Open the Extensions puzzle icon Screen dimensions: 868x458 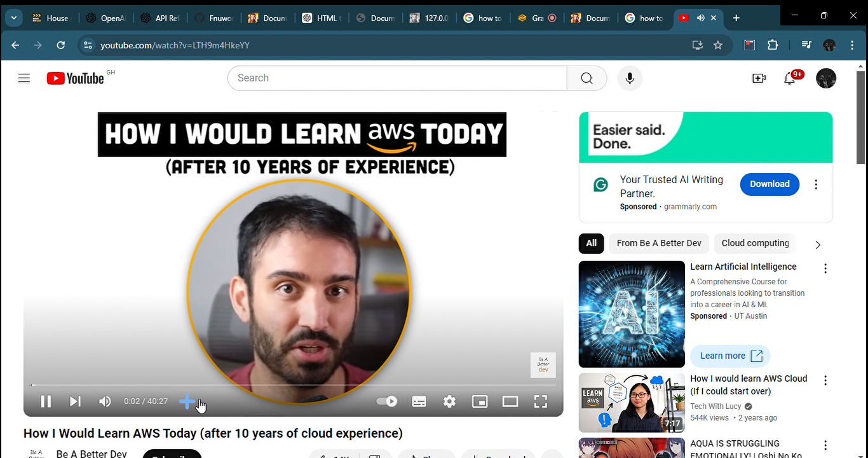773,45
